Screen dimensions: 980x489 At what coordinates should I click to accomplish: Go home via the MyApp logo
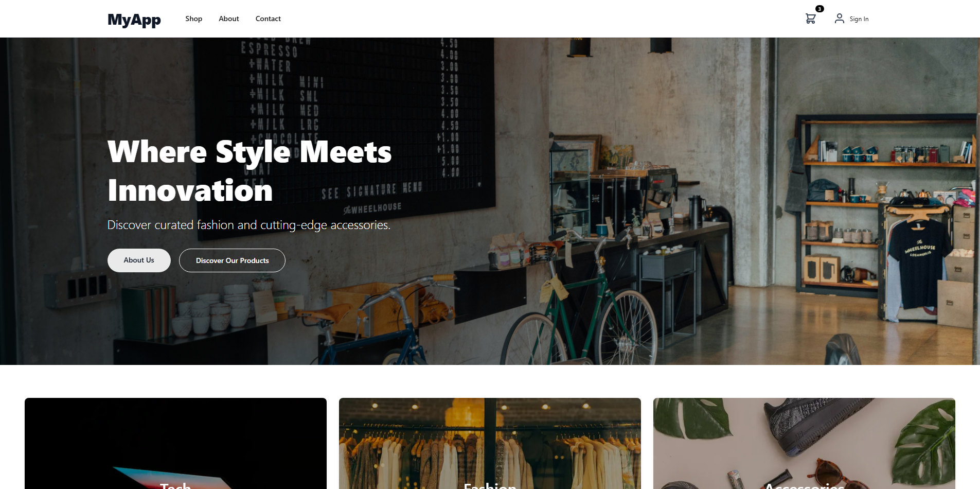pyautogui.click(x=134, y=19)
